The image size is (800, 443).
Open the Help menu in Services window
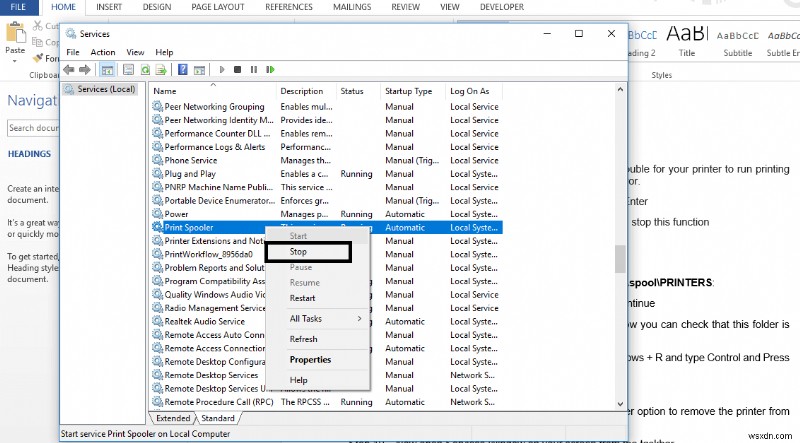pyautogui.click(x=164, y=52)
